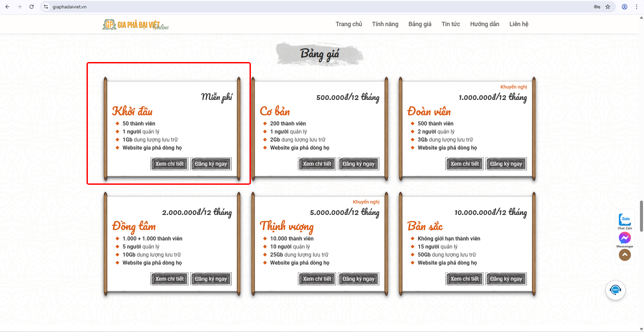Open Messenger chat widget

pos(625,238)
